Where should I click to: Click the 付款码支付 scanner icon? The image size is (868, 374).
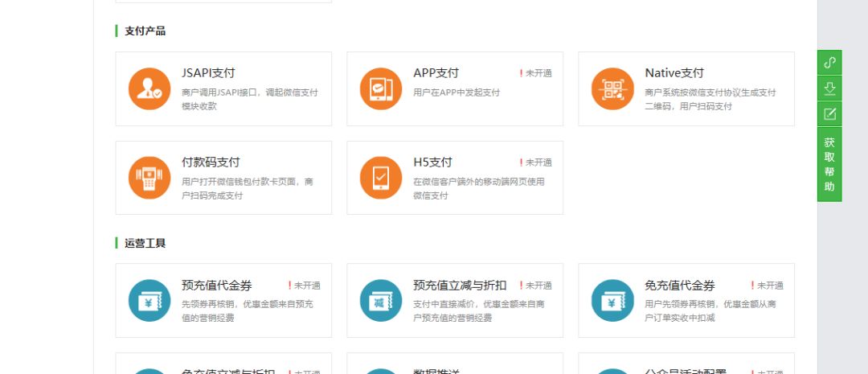click(x=149, y=178)
